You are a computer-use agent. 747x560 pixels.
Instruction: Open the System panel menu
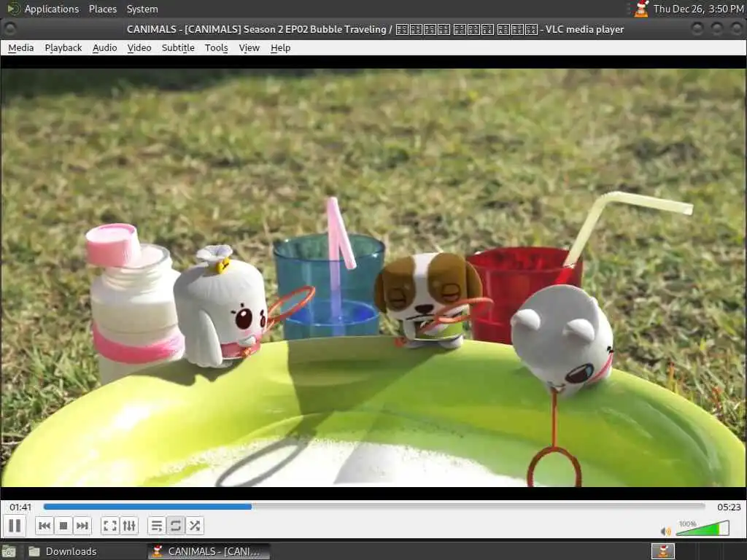point(142,9)
